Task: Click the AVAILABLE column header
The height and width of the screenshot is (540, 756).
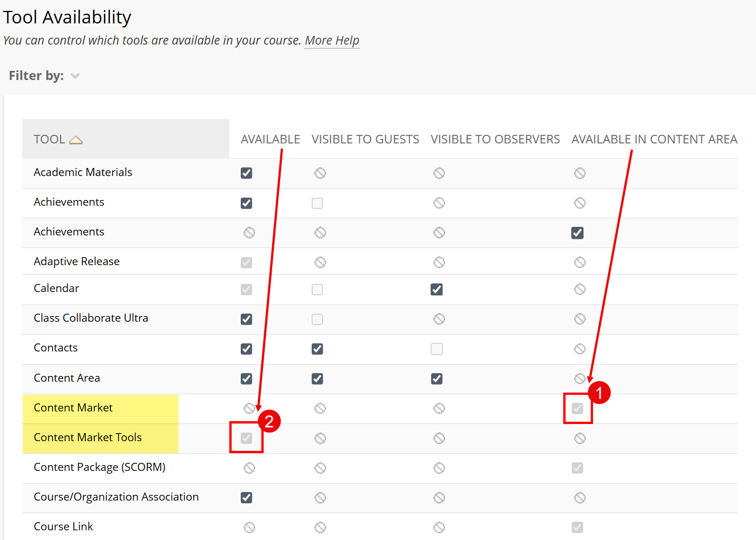Action: click(270, 138)
